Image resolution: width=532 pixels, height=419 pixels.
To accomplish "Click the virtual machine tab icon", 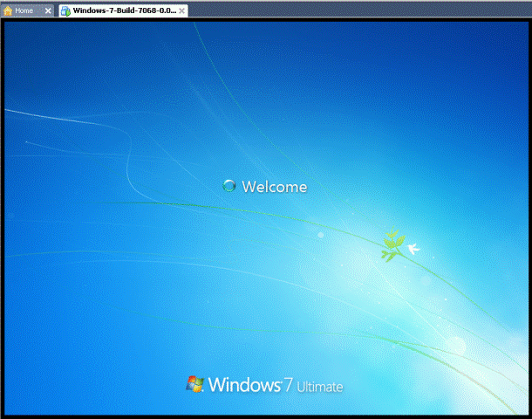I will tap(65, 10).
